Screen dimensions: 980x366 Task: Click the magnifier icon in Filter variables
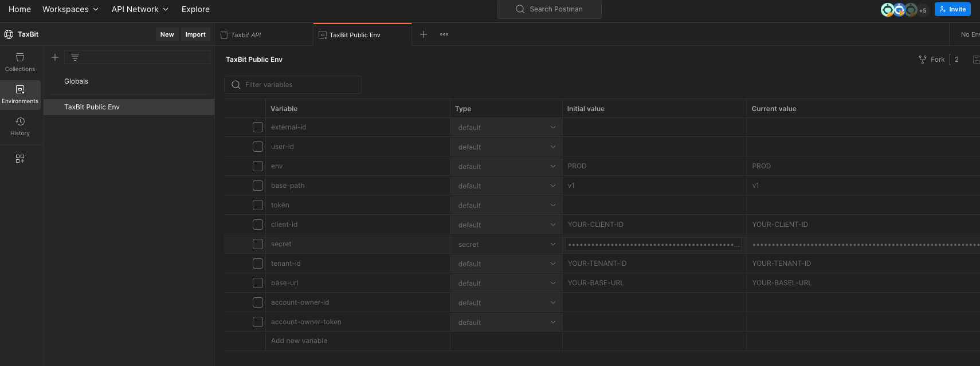coord(236,85)
